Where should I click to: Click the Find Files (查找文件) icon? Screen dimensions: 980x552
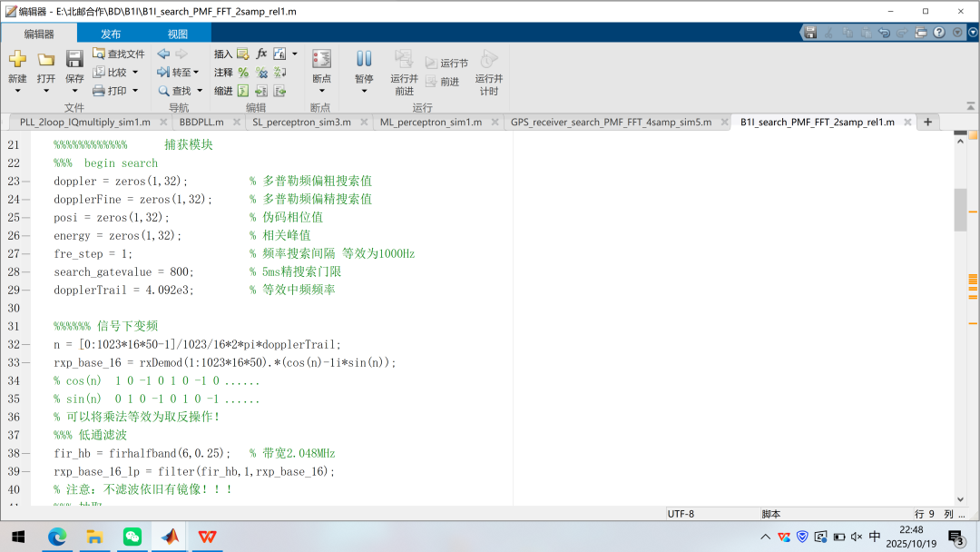[x=100, y=54]
